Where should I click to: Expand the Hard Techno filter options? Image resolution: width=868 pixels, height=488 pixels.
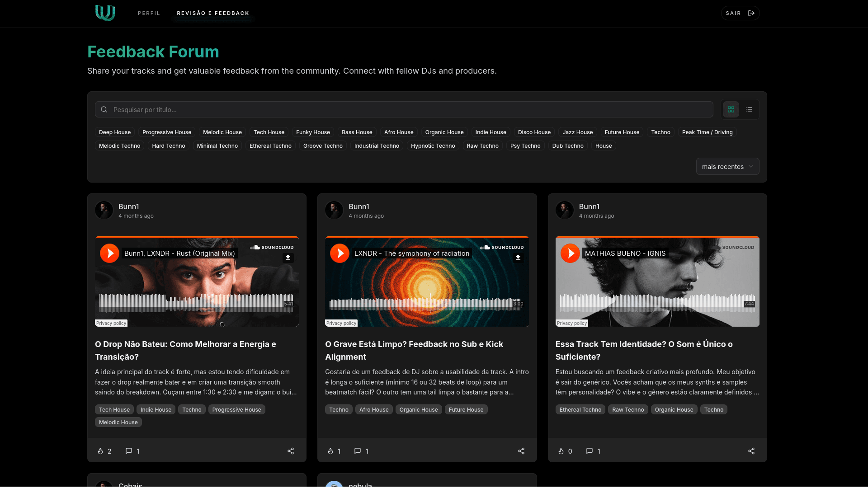pyautogui.click(x=168, y=145)
